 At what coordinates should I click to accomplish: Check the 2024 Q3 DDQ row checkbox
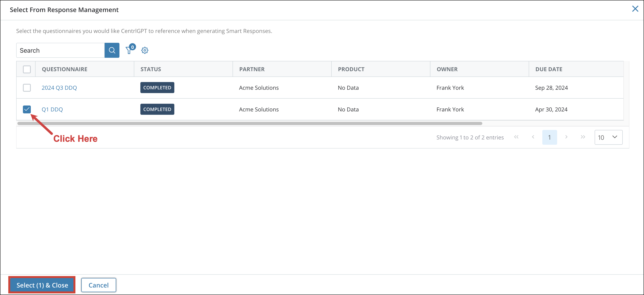(x=27, y=88)
